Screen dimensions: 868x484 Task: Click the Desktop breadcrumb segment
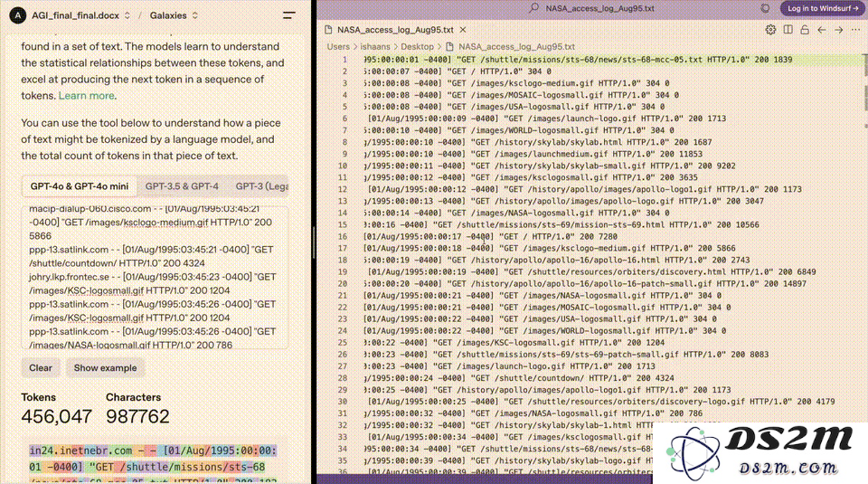click(x=417, y=47)
